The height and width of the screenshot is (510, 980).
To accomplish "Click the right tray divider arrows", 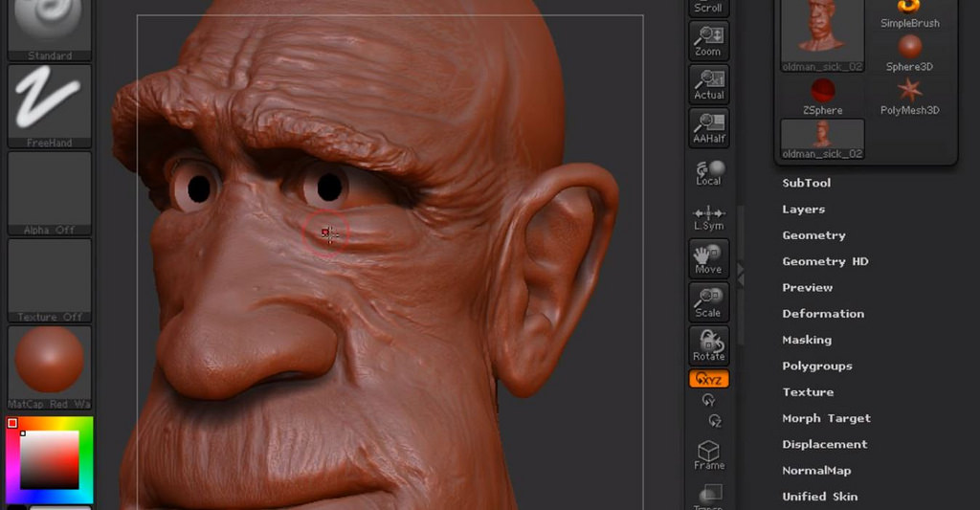I will (x=741, y=274).
